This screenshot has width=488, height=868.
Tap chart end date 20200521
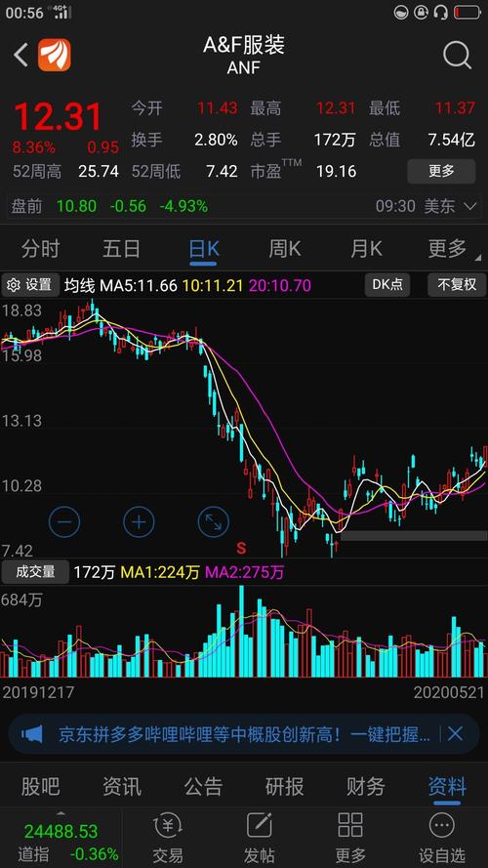click(449, 692)
